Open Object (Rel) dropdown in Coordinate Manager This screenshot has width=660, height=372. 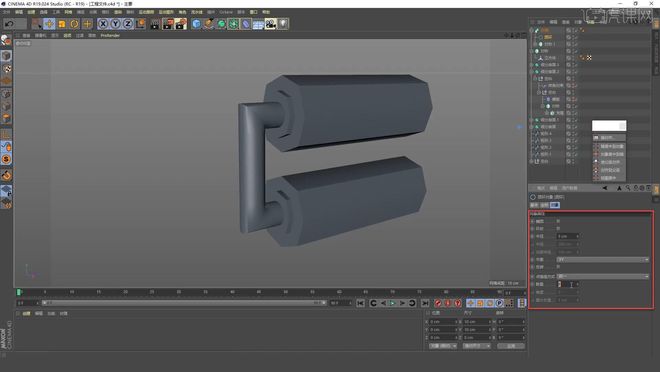(443, 346)
